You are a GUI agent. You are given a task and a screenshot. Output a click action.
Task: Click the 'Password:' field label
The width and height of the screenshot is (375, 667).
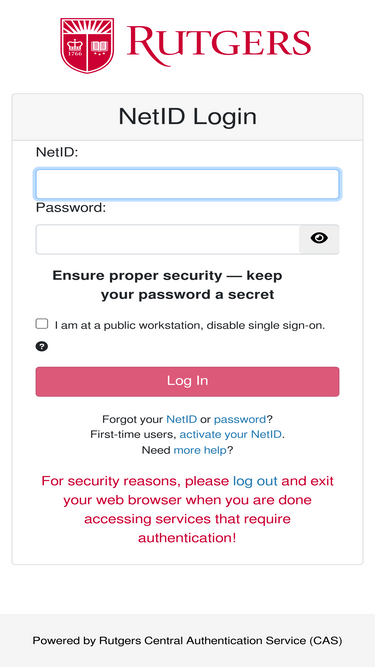tap(71, 208)
